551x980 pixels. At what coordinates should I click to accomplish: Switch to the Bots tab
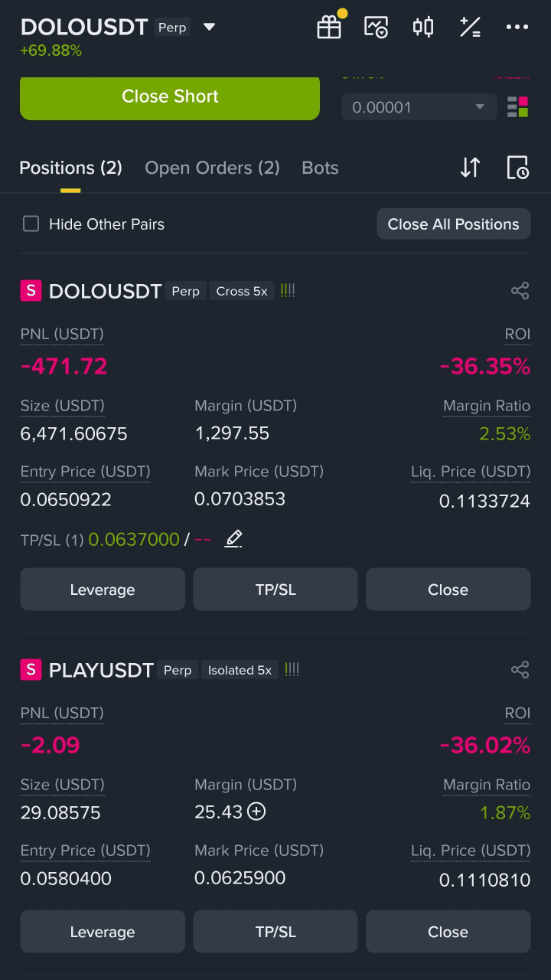(320, 168)
